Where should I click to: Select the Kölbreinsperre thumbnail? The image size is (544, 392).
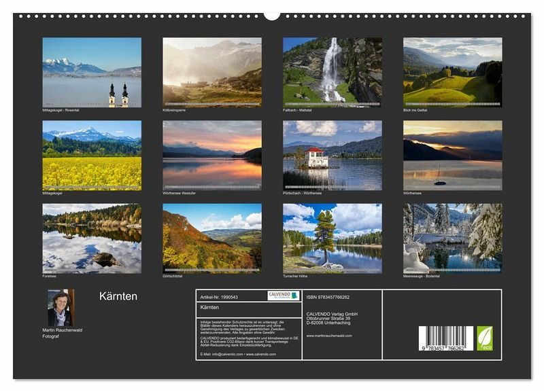(x=212, y=72)
